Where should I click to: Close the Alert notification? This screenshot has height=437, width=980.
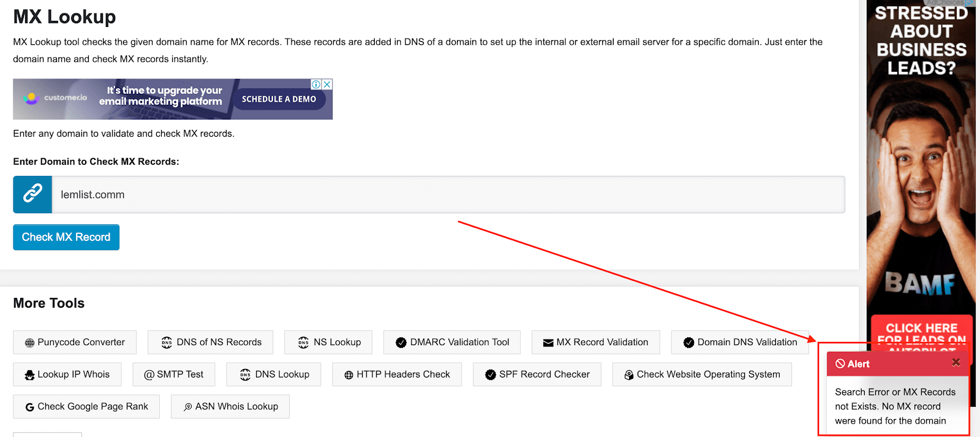click(x=956, y=363)
